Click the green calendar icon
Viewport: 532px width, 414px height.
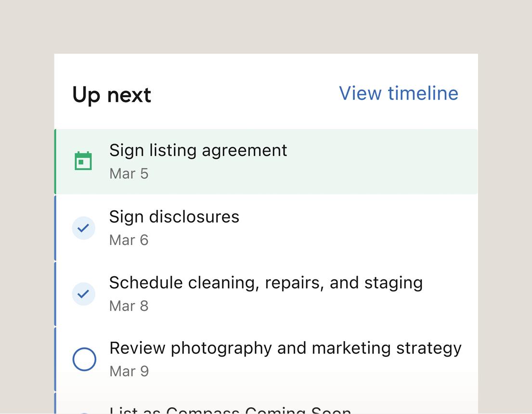pyautogui.click(x=83, y=161)
